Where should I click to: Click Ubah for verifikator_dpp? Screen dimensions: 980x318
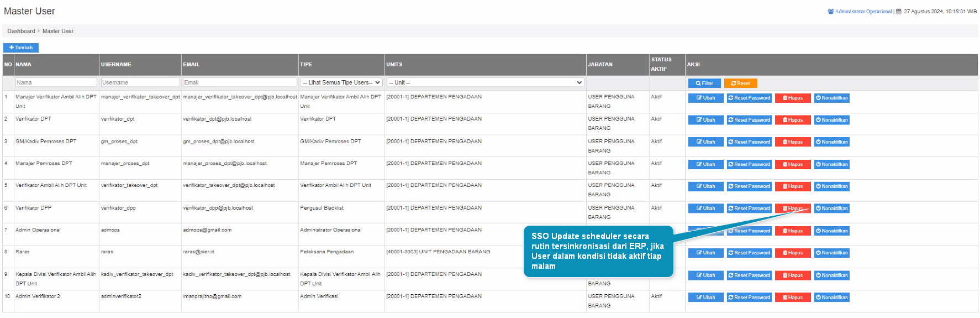click(x=705, y=208)
